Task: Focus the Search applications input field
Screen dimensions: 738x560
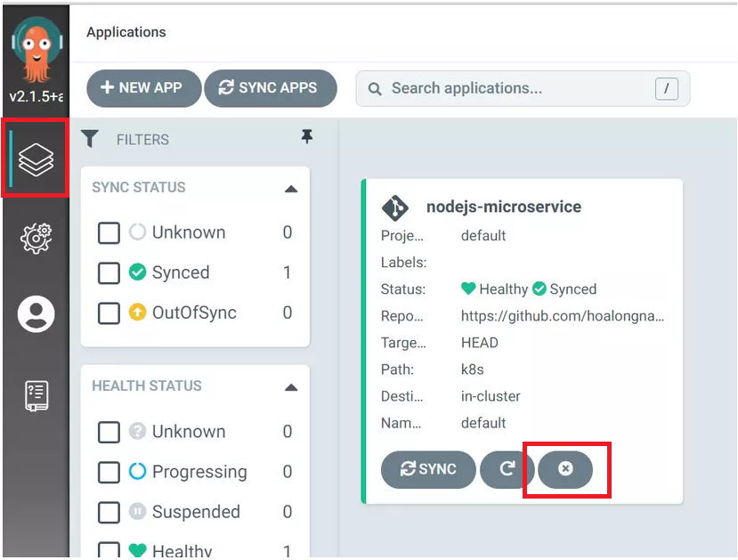Action: coord(523,88)
